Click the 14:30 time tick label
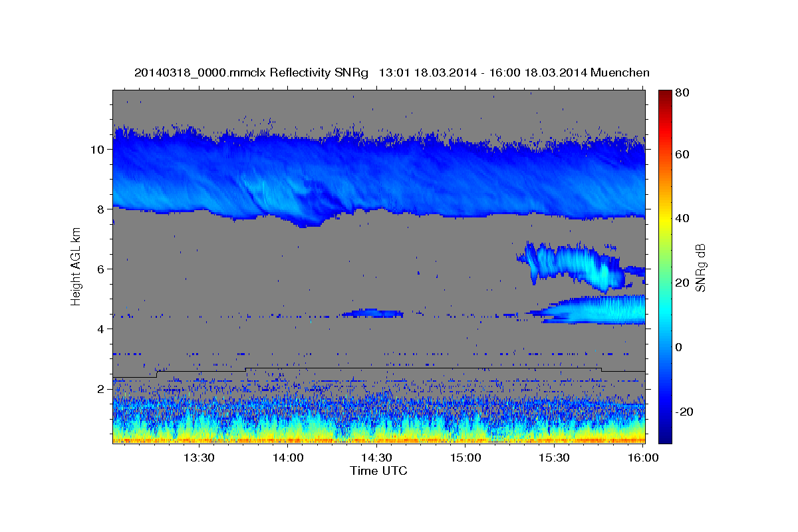The image size is (798, 532). (376, 458)
